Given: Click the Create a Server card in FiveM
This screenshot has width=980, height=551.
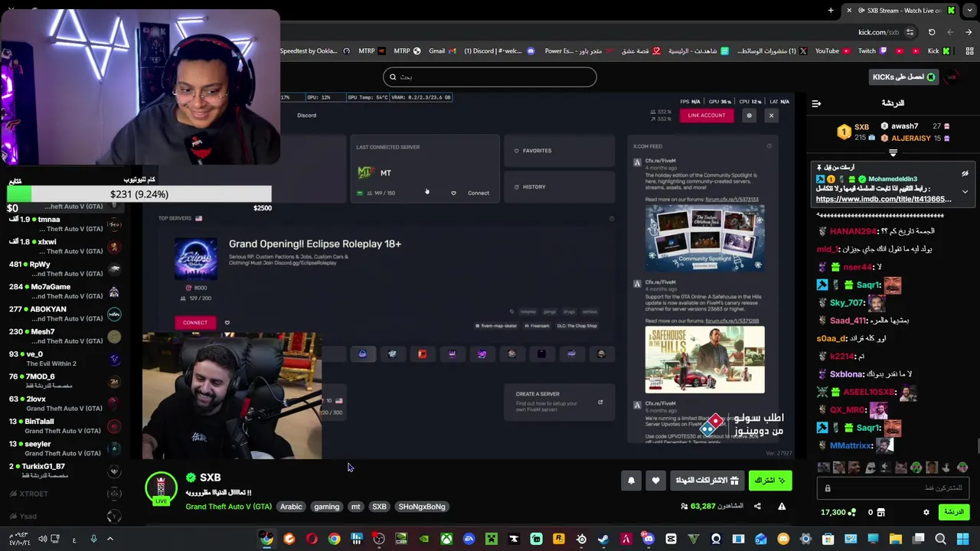Looking at the screenshot, I should [x=559, y=403].
